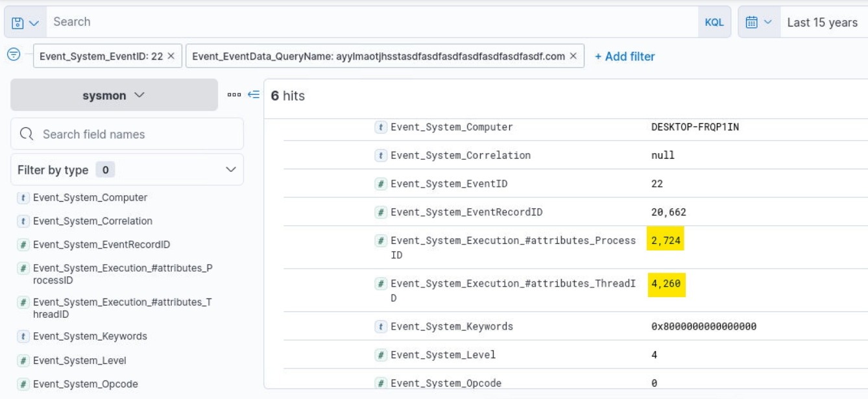Click the filter options icon

click(13, 55)
